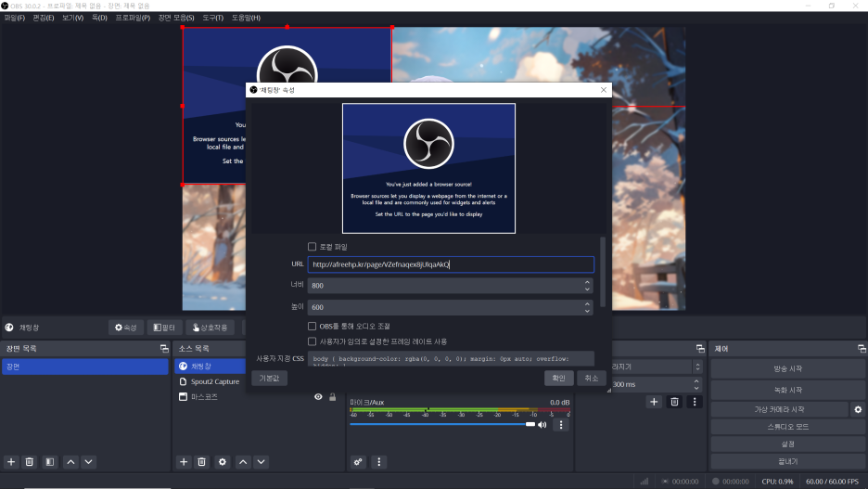Adjust the 마이크/Aux volume slider handle
Image resolution: width=868 pixels, height=489 pixels.
click(x=530, y=424)
